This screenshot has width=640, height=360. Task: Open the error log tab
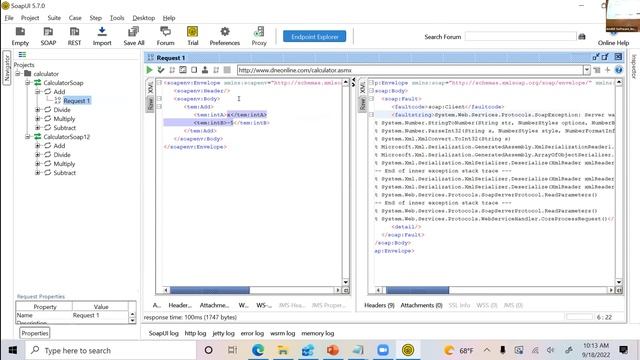(252, 333)
